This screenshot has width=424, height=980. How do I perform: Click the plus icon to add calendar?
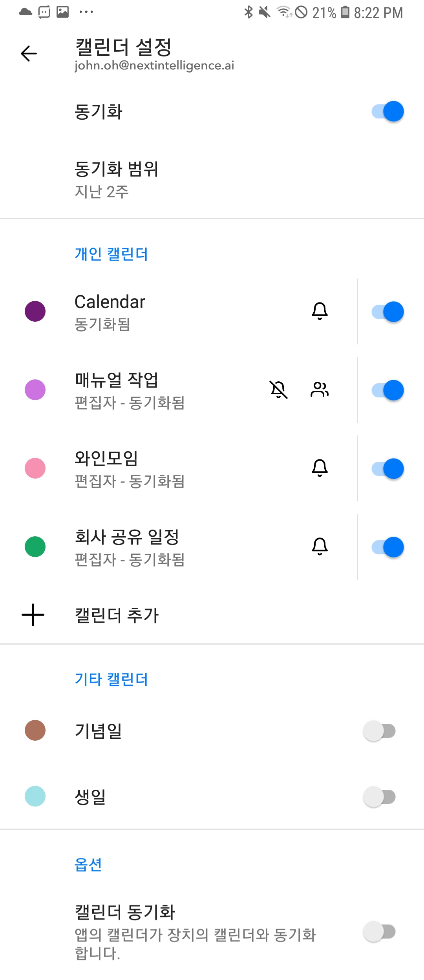33,615
